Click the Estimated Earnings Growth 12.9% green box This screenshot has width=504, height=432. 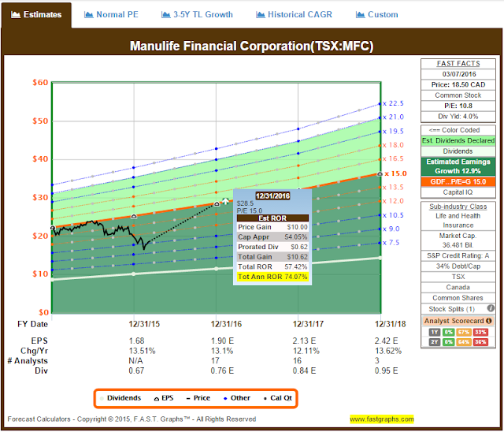click(458, 166)
